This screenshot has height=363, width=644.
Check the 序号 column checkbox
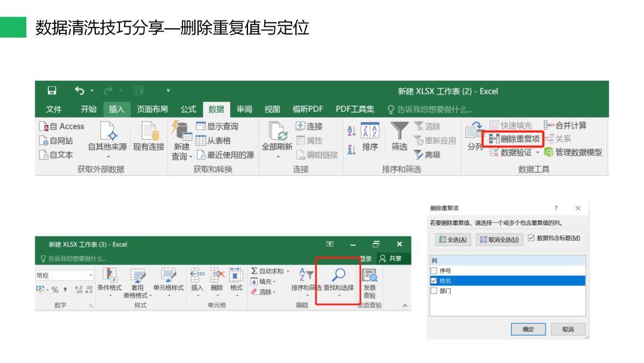click(x=434, y=270)
